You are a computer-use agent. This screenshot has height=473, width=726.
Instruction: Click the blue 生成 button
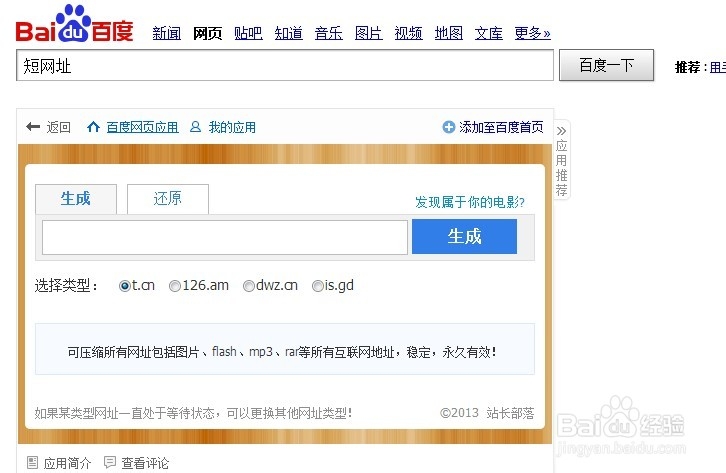464,236
